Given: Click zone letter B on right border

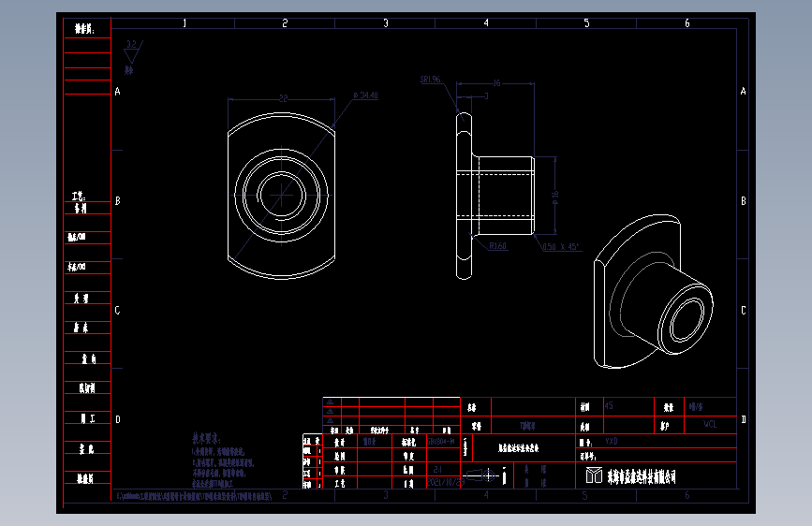Looking at the screenshot, I should (743, 201).
